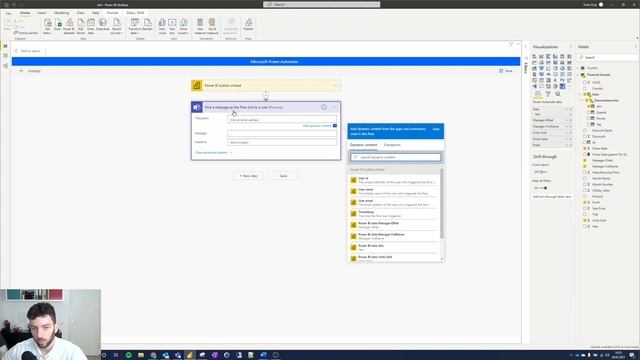
Task: Open dropdown on Manager FullName data well
Action: [x=567, y=127]
